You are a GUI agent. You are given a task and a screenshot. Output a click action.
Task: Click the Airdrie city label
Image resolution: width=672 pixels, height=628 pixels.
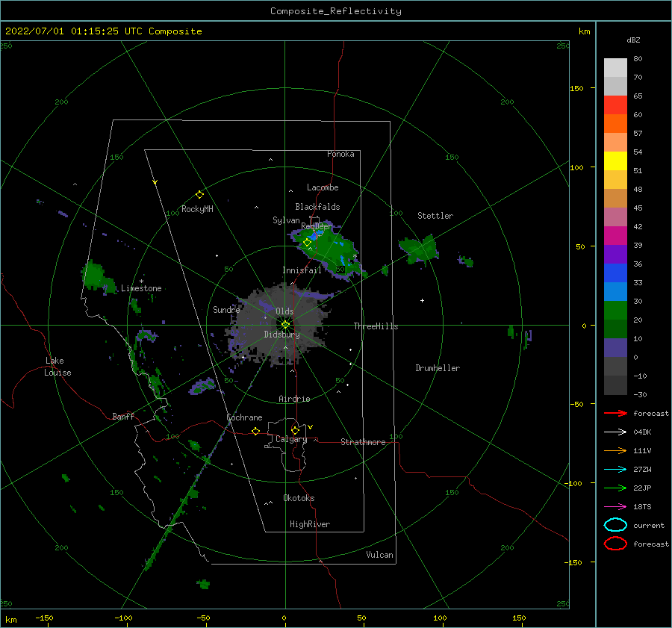tap(294, 399)
